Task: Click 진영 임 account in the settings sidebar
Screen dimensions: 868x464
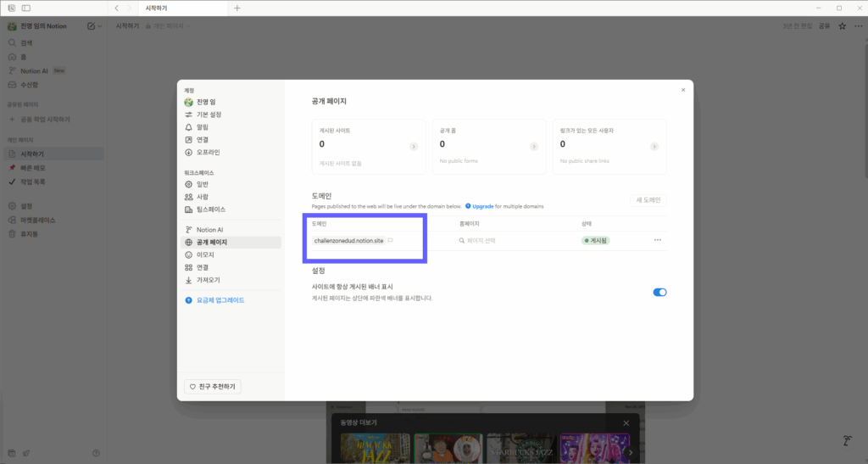Action: [x=231, y=103]
